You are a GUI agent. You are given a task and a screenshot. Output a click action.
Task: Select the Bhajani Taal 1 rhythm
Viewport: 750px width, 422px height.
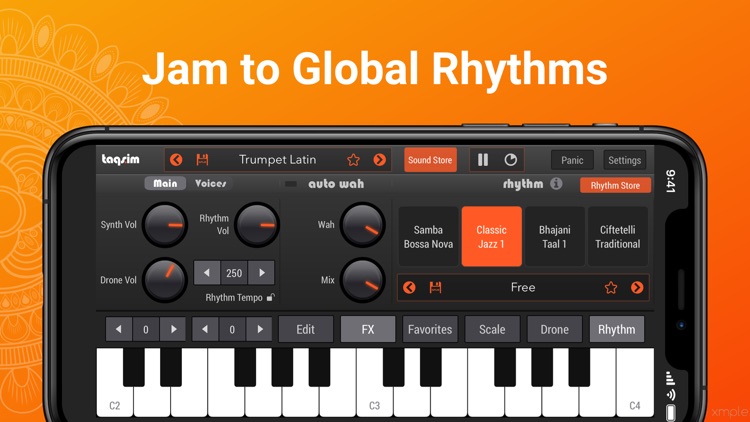pyautogui.click(x=554, y=237)
